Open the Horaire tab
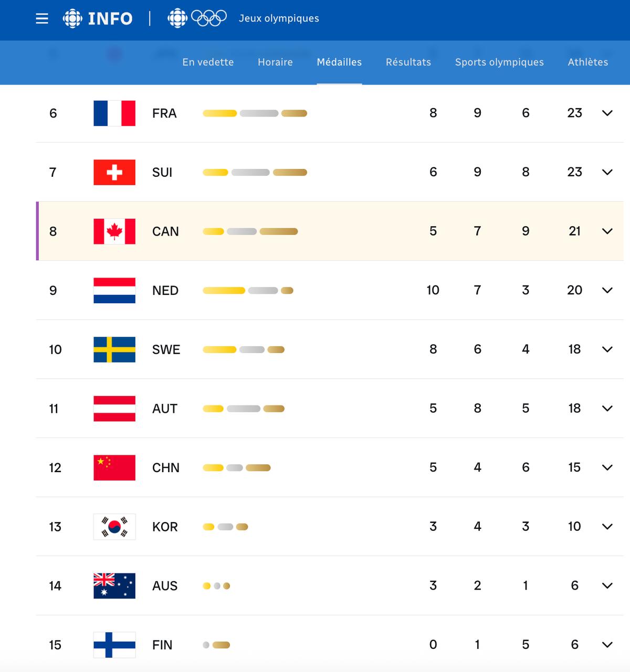The width and height of the screenshot is (630, 672). click(x=275, y=62)
